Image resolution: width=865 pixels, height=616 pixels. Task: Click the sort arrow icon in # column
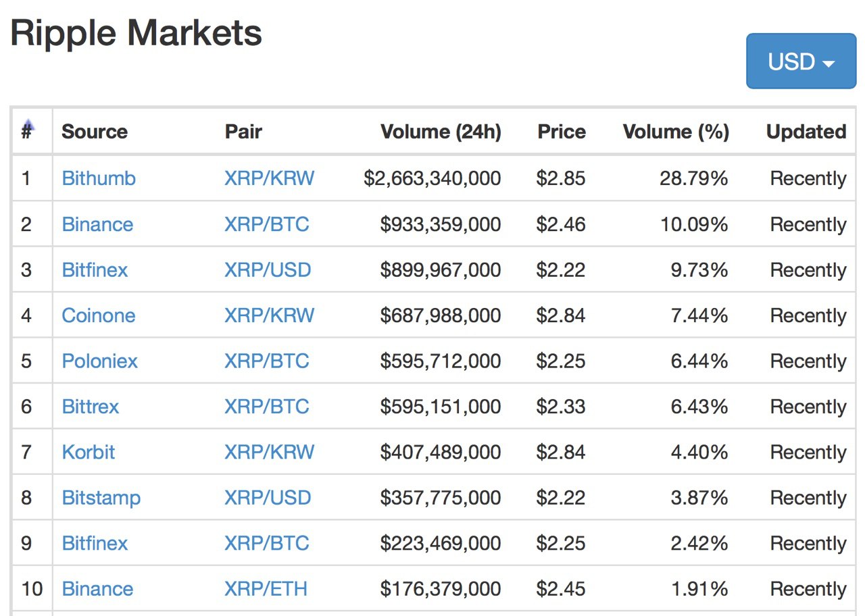[28, 124]
